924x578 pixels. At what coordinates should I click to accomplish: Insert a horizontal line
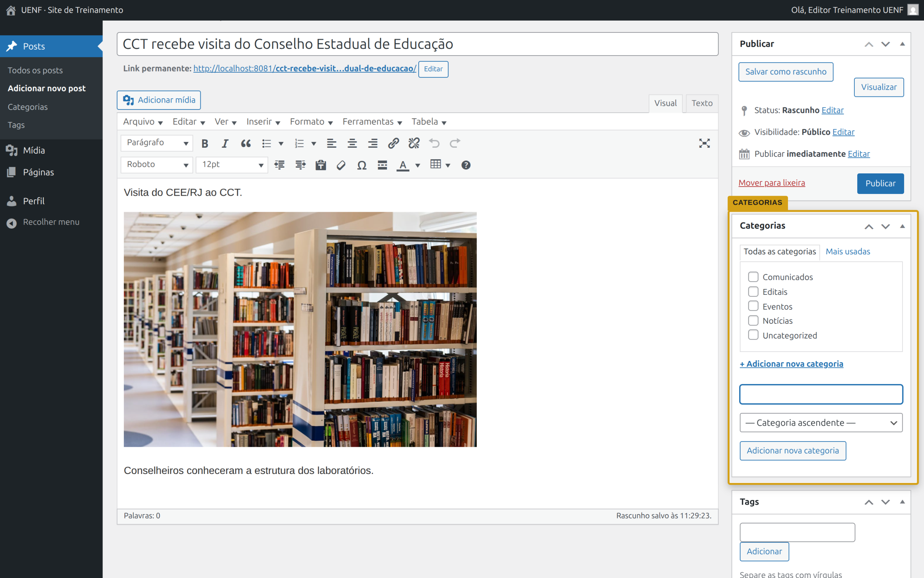pos(382,165)
